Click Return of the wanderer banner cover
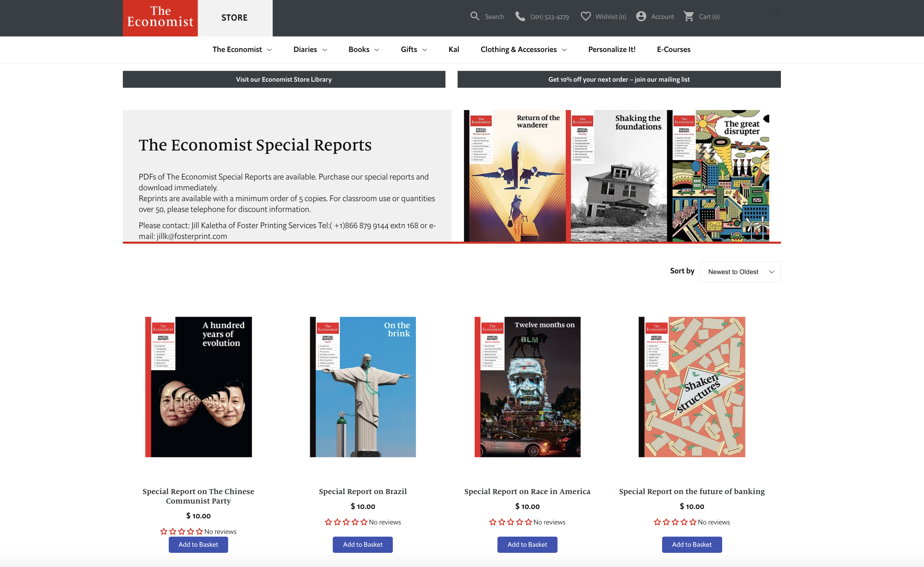 coord(515,176)
